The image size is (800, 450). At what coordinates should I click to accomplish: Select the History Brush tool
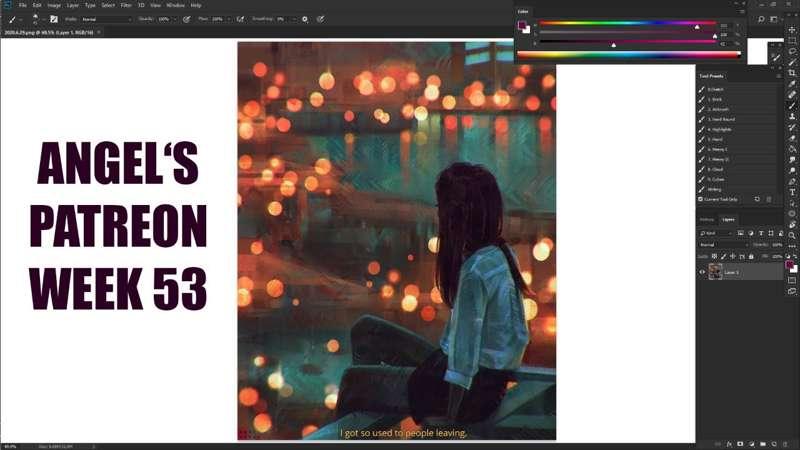click(x=792, y=128)
